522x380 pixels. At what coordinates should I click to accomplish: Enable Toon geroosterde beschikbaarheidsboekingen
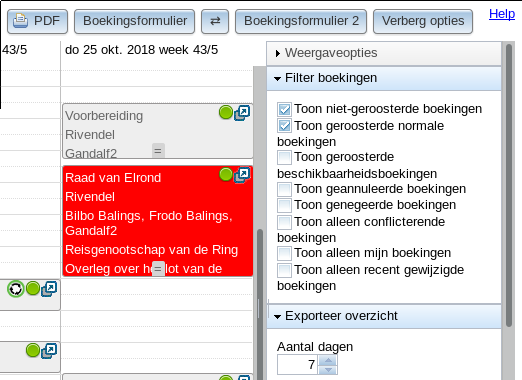coord(284,157)
